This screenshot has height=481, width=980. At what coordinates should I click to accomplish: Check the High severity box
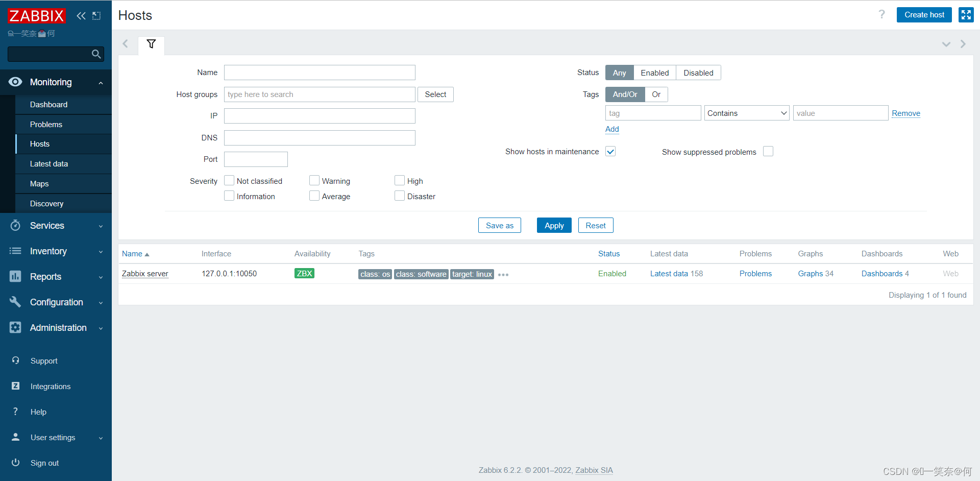[400, 180]
